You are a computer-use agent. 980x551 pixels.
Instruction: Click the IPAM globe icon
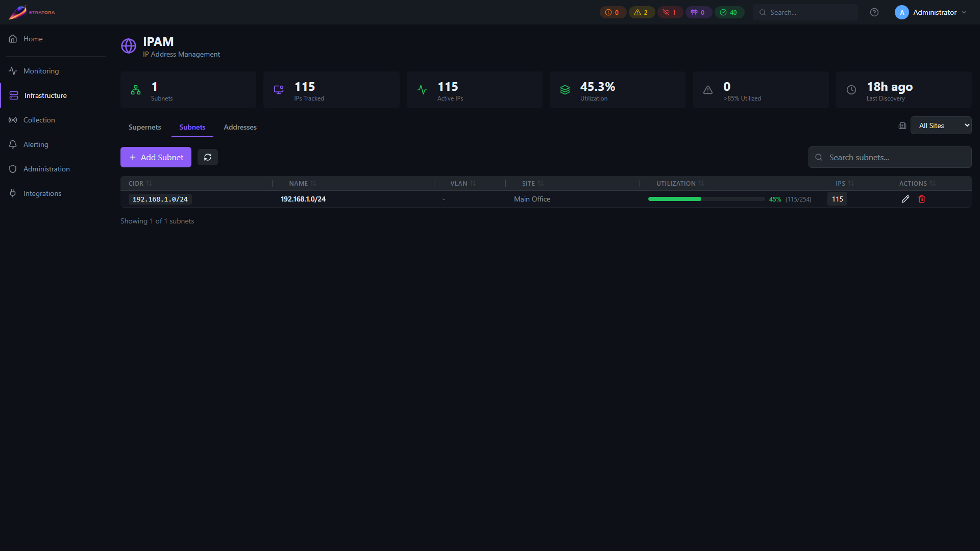click(x=129, y=46)
